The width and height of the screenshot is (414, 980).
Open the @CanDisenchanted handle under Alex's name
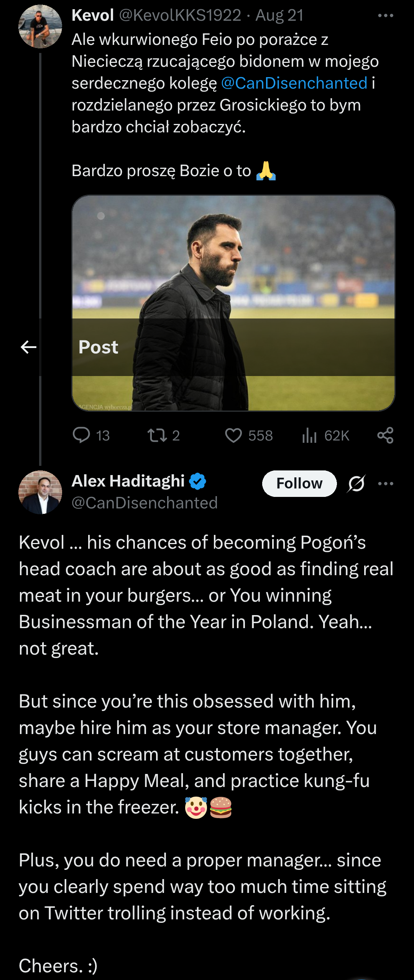[145, 503]
